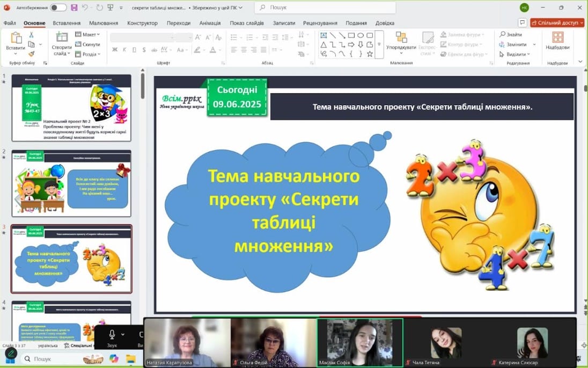Switch to the Конструктор tab
Viewport: 588px width, 368px height.
(143, 23)
